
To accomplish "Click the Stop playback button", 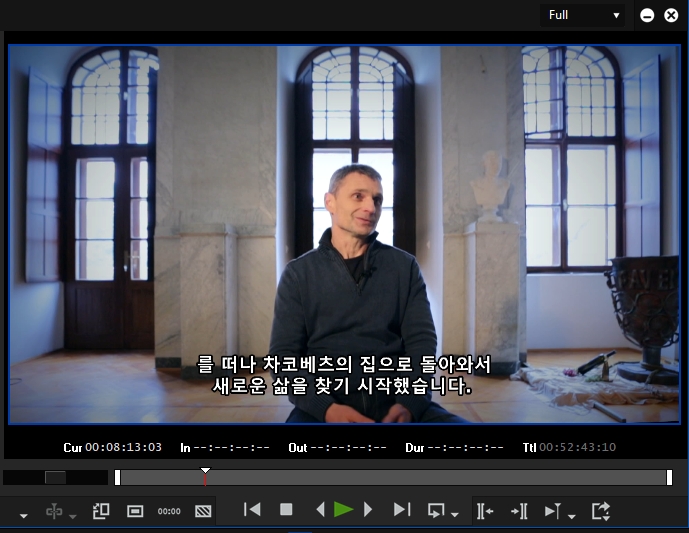I will click(x=286, y=510).
